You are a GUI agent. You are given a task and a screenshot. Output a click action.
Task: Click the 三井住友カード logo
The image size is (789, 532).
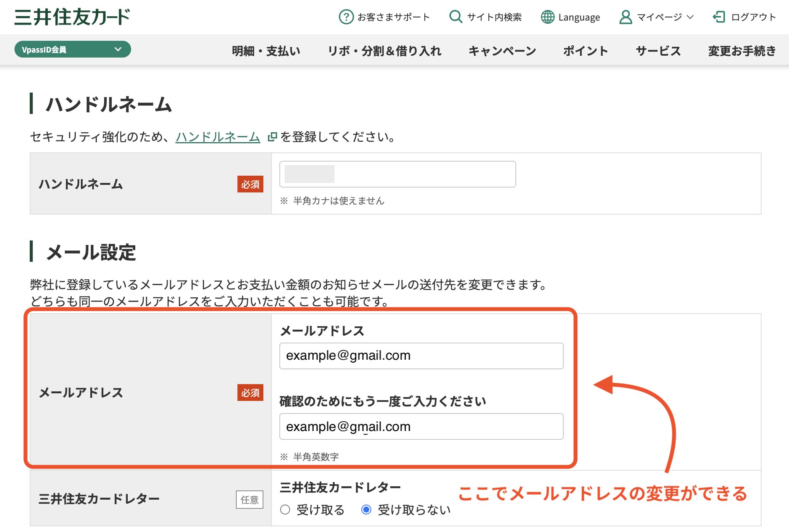(x=72, y=17)
